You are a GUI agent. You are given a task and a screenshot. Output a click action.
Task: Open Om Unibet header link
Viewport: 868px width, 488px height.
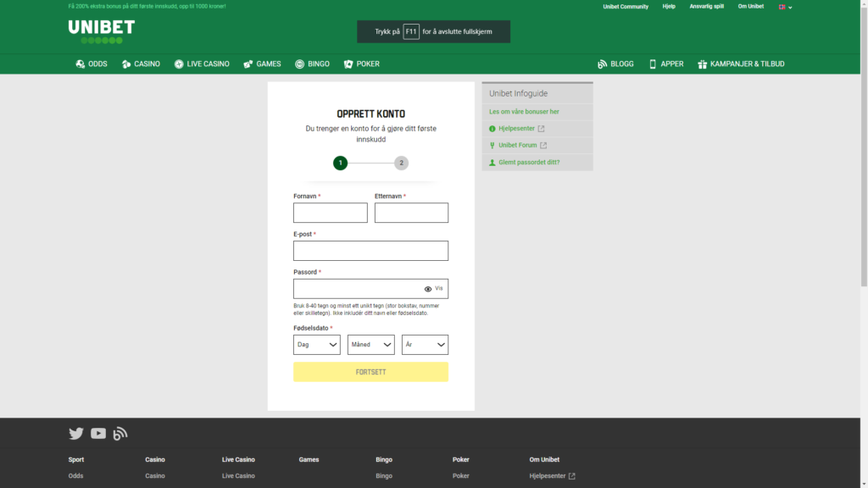coord(751,7)
